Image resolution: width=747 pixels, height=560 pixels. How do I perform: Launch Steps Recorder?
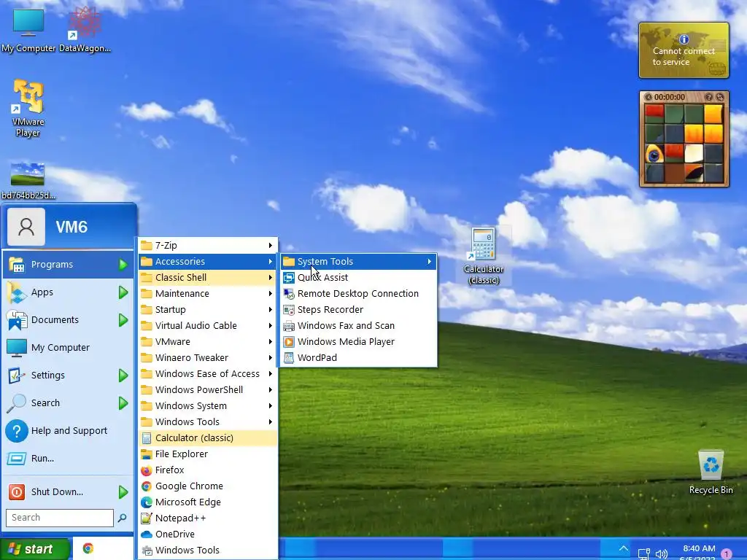point(358,309)
